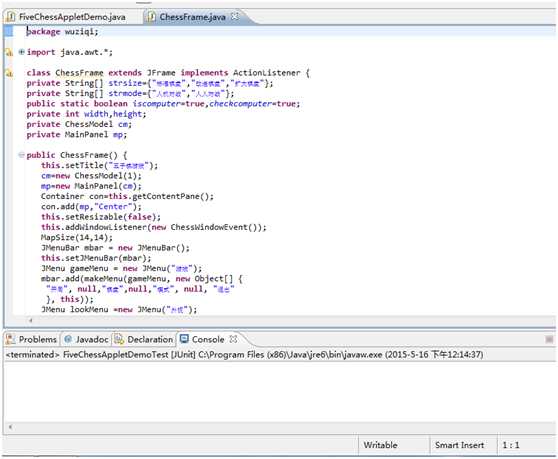The width and height of the screenshot is (558, 459).
Task: Click the Console monitor icon
Action: tap(184, 339)
